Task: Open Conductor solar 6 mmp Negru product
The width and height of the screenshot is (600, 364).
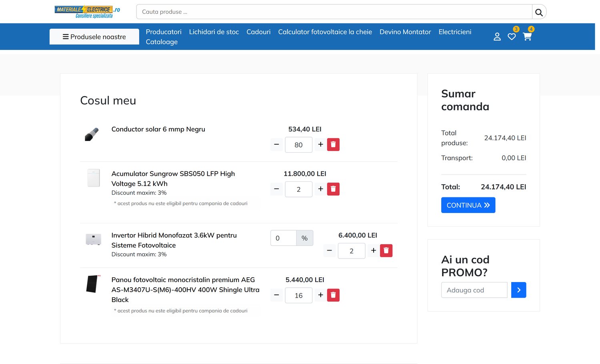Action: click(x=158, y=129)
